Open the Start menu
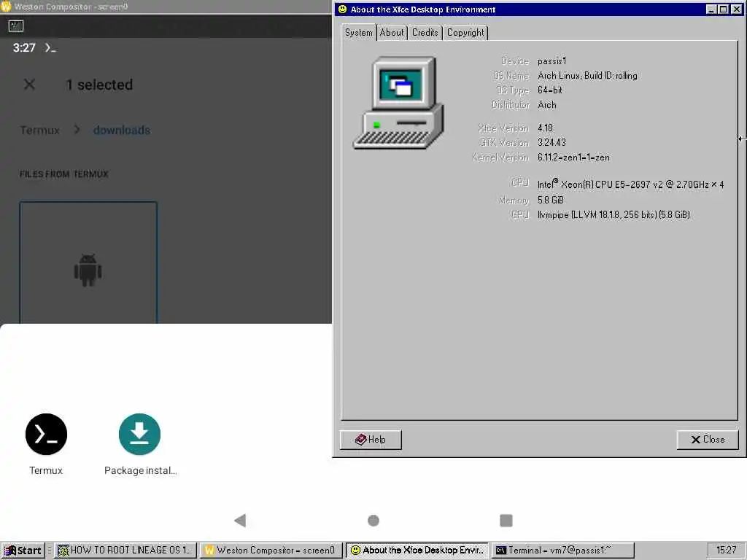This screenshot has width=747, height=560. pos(23,551)
